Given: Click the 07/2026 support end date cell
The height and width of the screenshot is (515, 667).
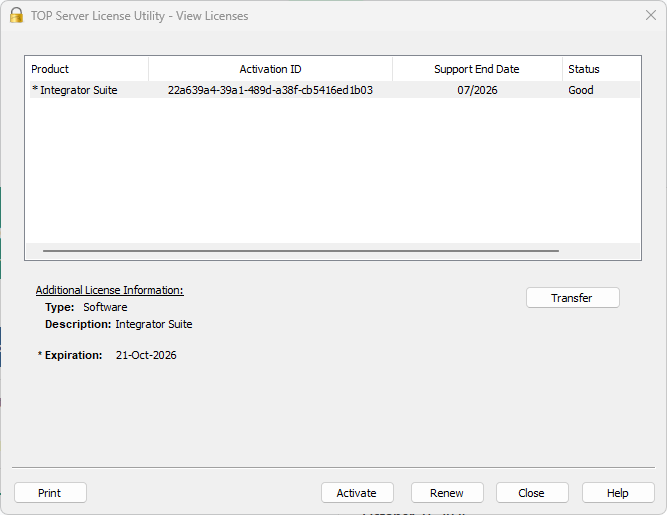Looking at the screenshot, I should click(x=477, y=90).
